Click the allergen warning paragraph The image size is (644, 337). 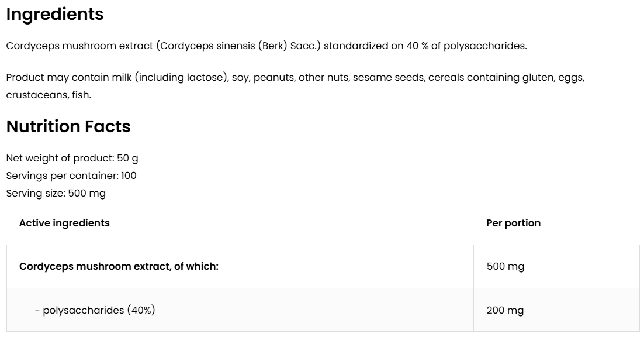(x=295, y=85)
